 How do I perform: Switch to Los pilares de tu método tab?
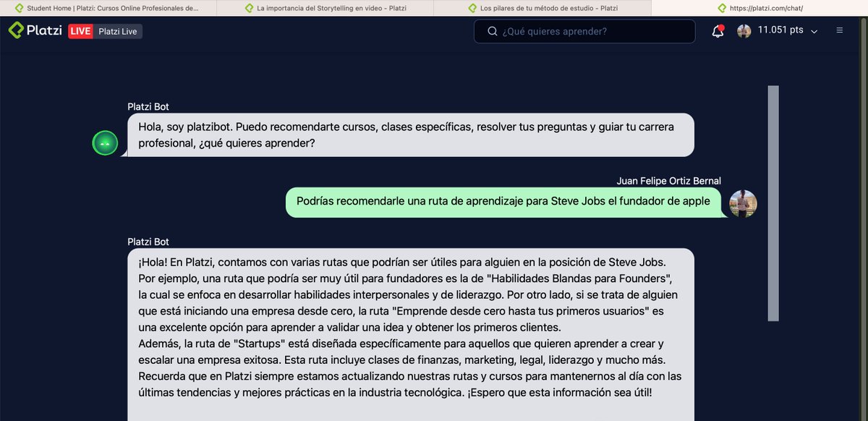pyautogui.click(x=542, y=8)
